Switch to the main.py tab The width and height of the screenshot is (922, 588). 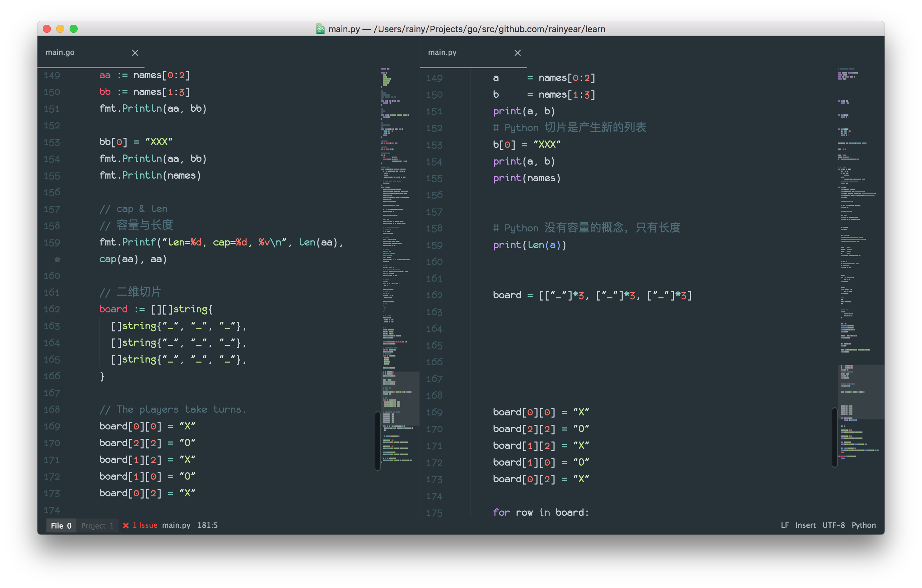tap(443, 52)
